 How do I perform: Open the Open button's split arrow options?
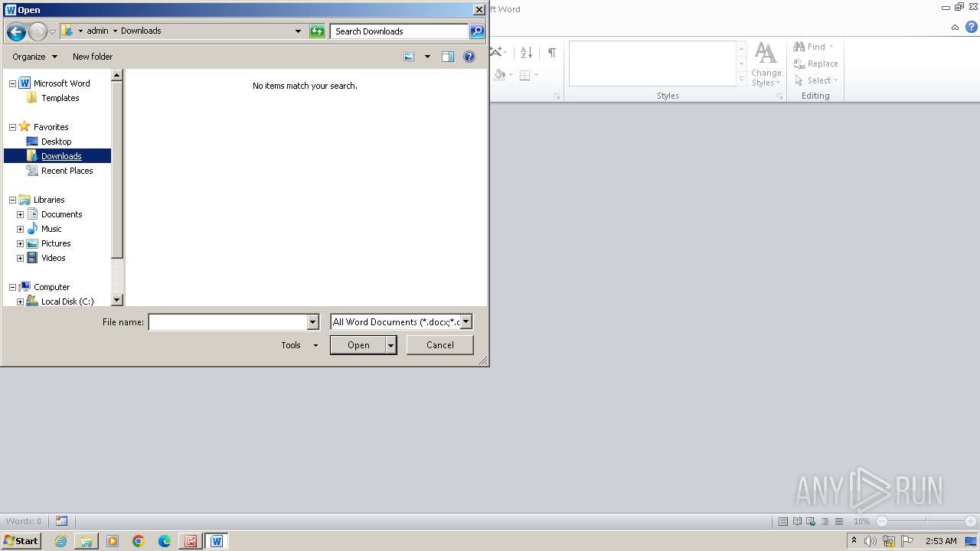(391, 345)
